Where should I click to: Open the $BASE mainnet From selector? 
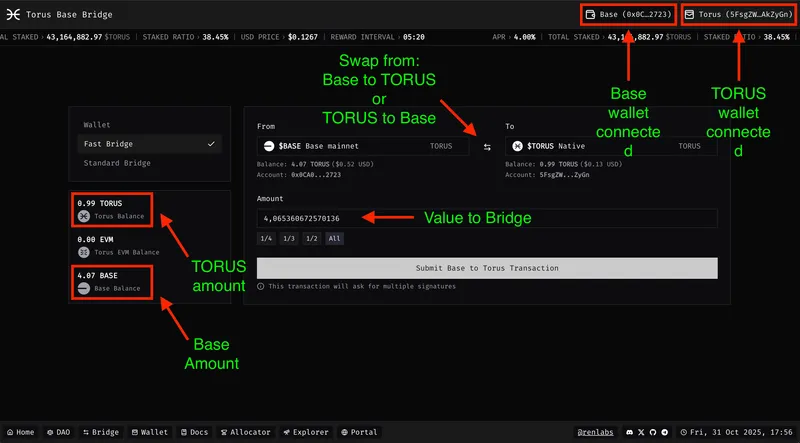362,146
